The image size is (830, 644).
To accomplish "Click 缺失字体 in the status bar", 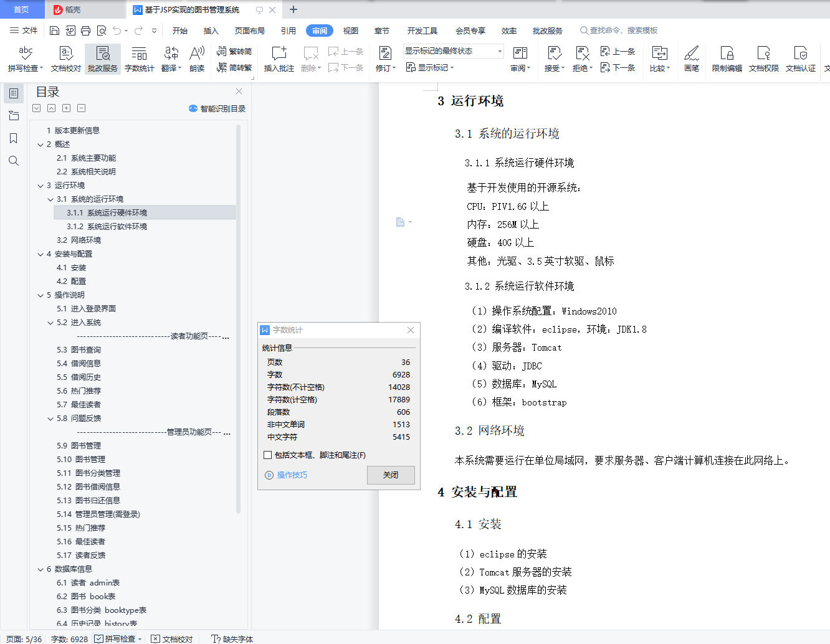I will coord(232,639).
